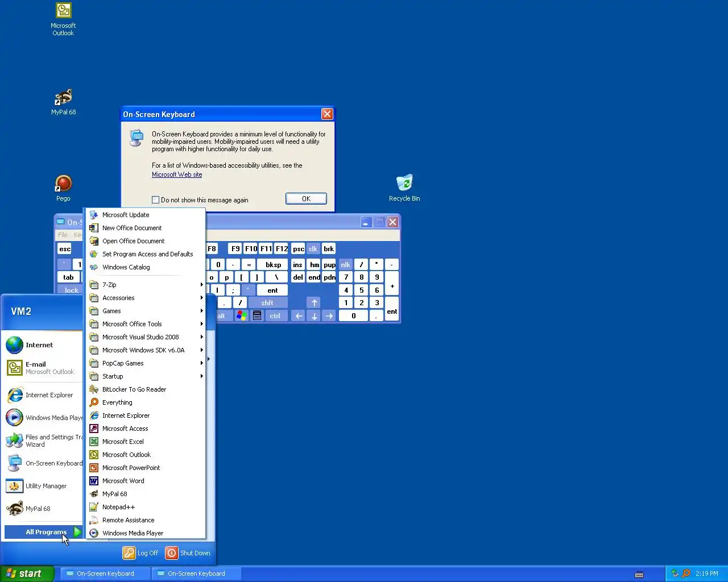
Task: Follow the Microsoft Web site link
Action: 177,174
